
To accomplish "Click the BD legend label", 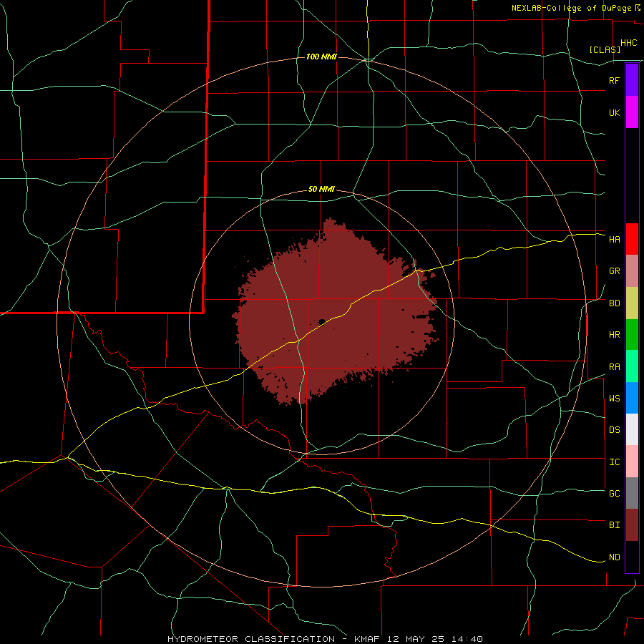I will tap(615, 303).
